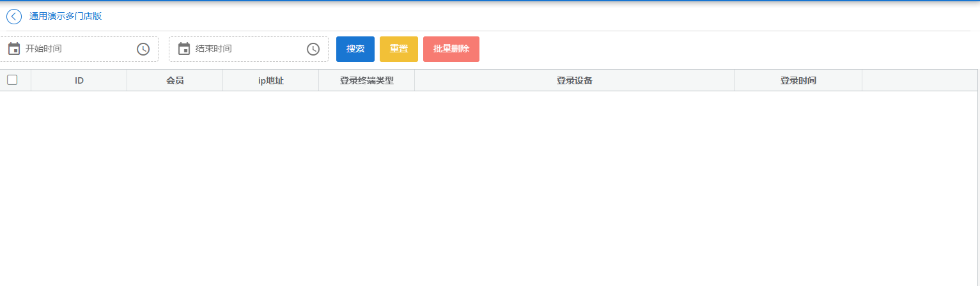Click the circular back arrow icon
Viewport: 980px width, 286px height.
tap(14, 17)
